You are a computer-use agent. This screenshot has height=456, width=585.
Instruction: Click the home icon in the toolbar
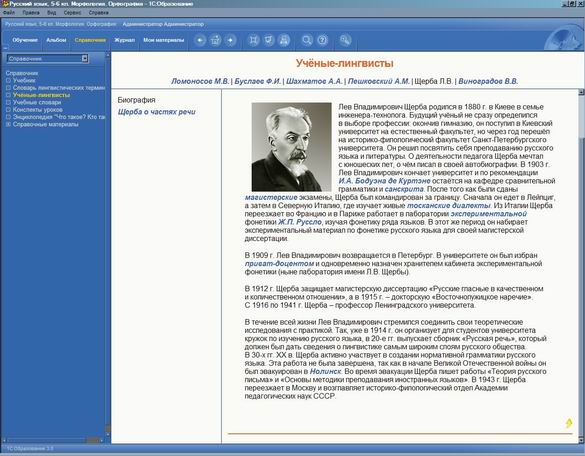click(215, 40)
